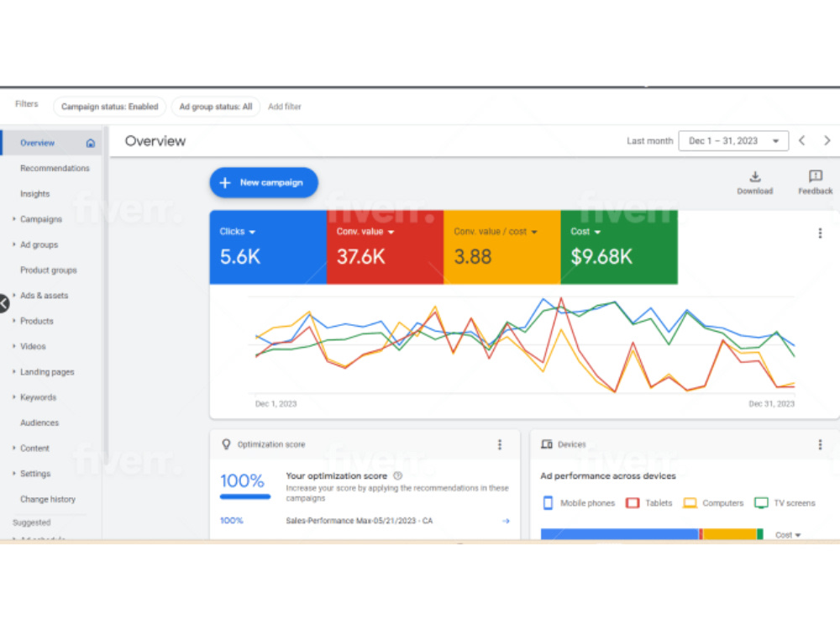Click plus icon on New campaign button
The width and height of the screenshot is (840, 630).
[x=225, y=182]
